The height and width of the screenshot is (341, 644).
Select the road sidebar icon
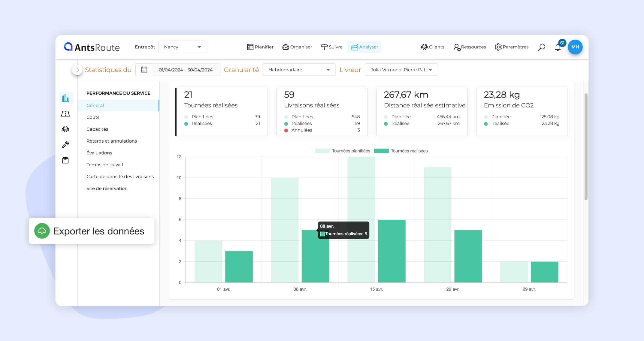65,114
